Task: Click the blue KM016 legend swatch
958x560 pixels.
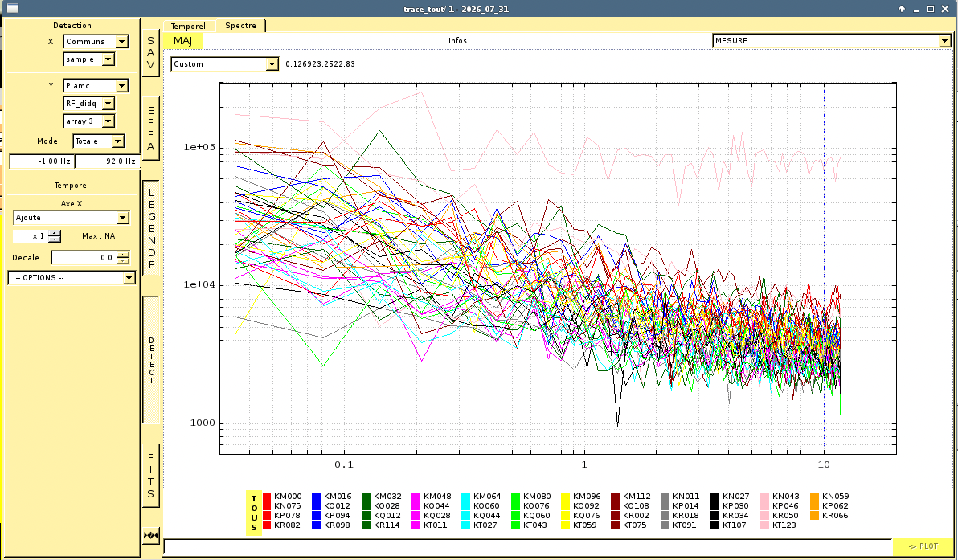Action: (317, 497)
